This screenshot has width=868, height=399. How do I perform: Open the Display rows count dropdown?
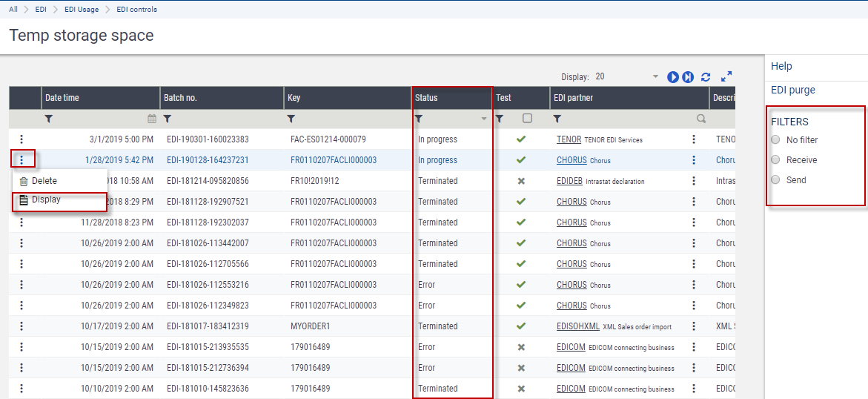click(x=655, y=77)
